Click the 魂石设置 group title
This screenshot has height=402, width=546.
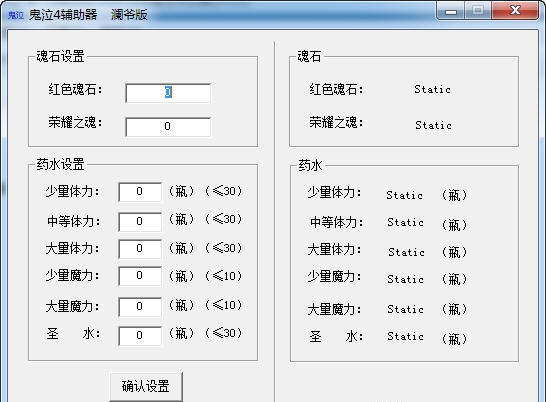(x=61, y=56)
